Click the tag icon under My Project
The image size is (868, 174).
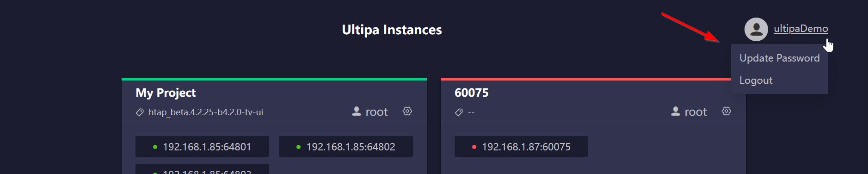(x=140, y=112)
